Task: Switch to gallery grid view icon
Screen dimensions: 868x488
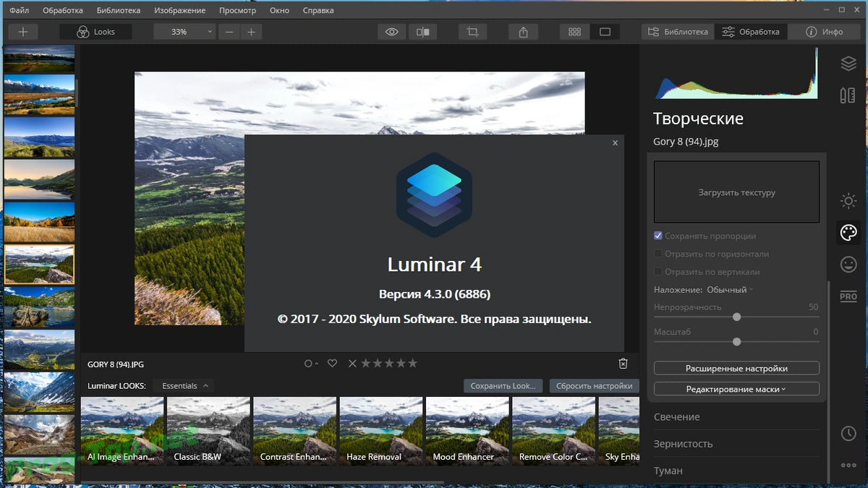Action: [575, 32]
